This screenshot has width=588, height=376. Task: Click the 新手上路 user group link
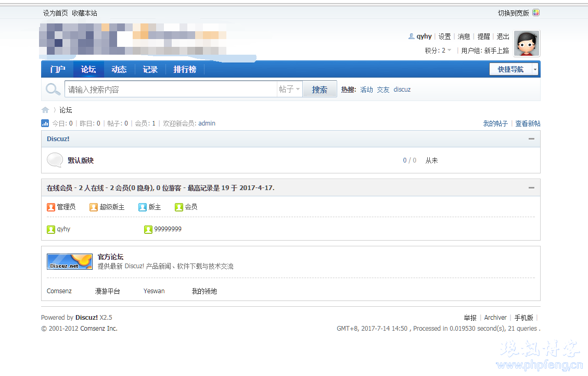pyautogui.click(x=496, y=51)
